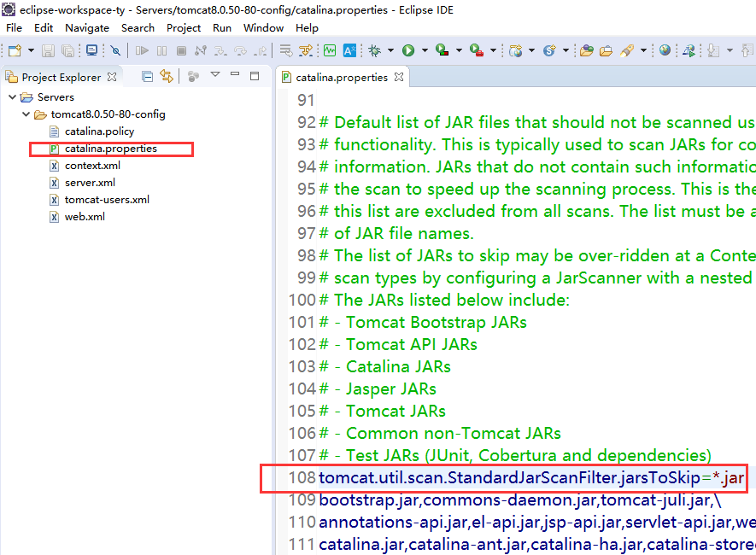This screenshot has width=756, height=555.
Task: Open the Debug dropdown arrow
Action: [390, 50]
